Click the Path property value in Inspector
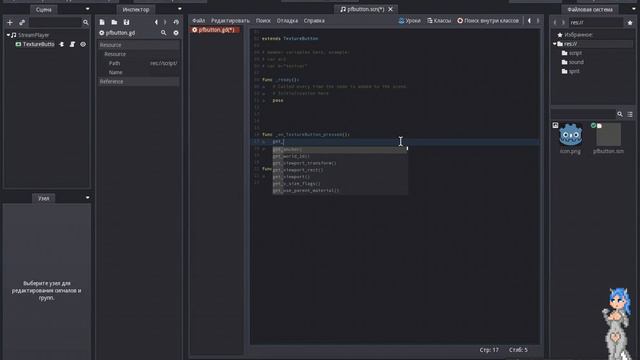Image resolution: width=640 pixels, height=360 pixels. [164, 63]
